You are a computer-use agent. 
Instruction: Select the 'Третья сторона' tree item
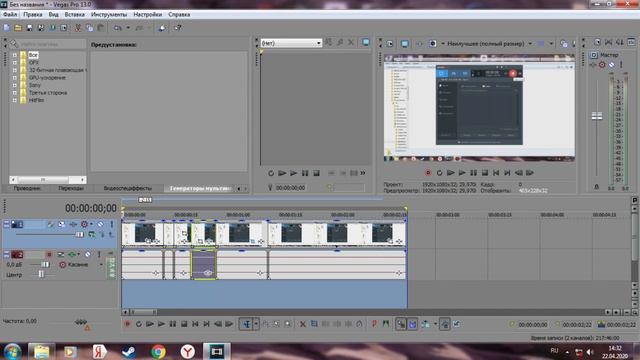(48, 93)
